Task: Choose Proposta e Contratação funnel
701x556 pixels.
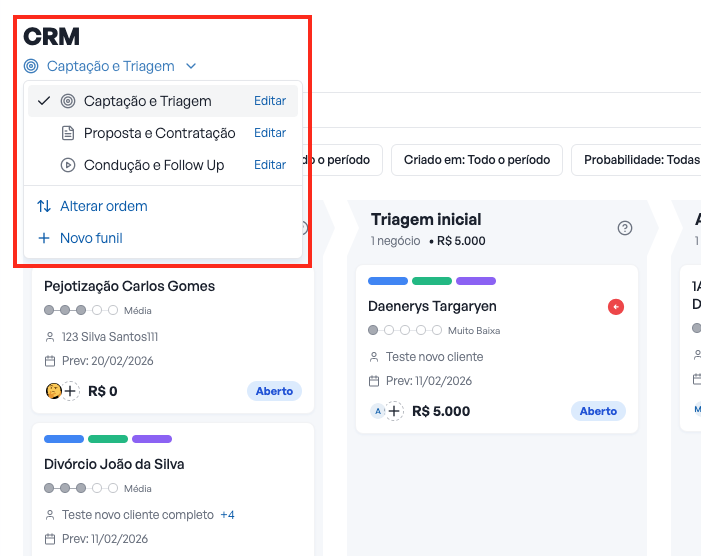Action: [x=159, y=133]
